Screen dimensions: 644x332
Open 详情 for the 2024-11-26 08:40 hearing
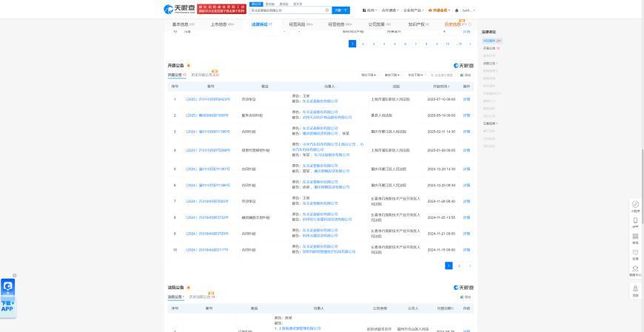coord(466,201)
